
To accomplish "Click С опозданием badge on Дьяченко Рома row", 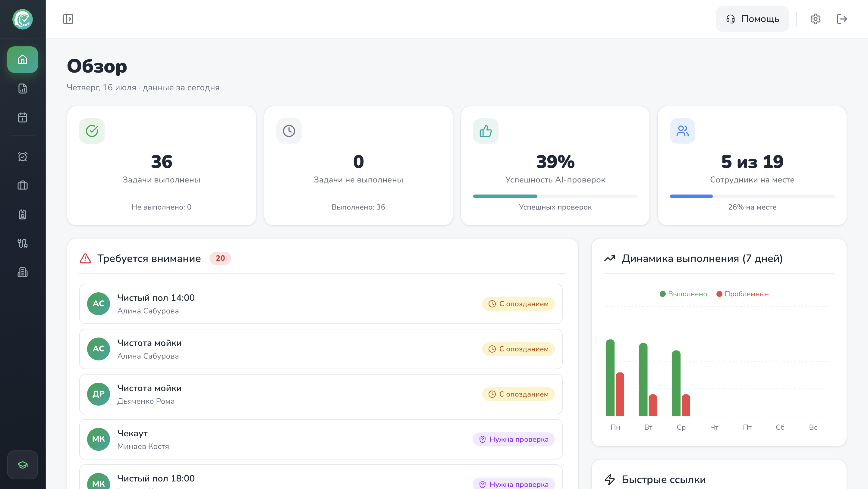I will pos(518,394).
